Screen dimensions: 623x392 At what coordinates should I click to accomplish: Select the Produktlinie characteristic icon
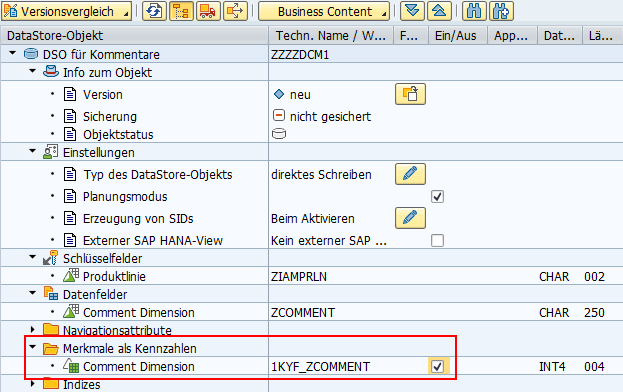71,275
